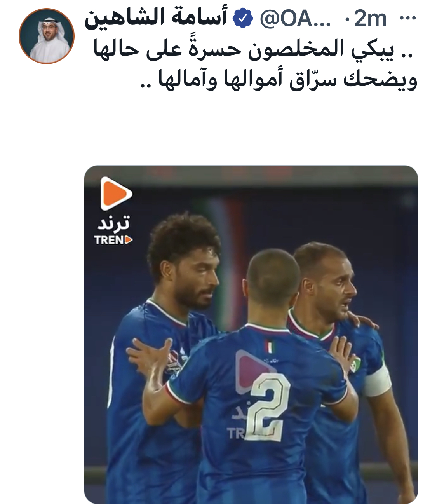Click the Arabic ترند text in video
Image resolution: width=437 pixels, height=504 pixels.
click(x=113, y=224)
